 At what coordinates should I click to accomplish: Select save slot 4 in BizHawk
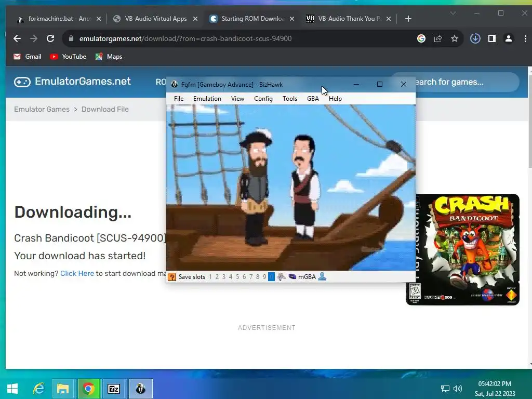tap(231, 277)
